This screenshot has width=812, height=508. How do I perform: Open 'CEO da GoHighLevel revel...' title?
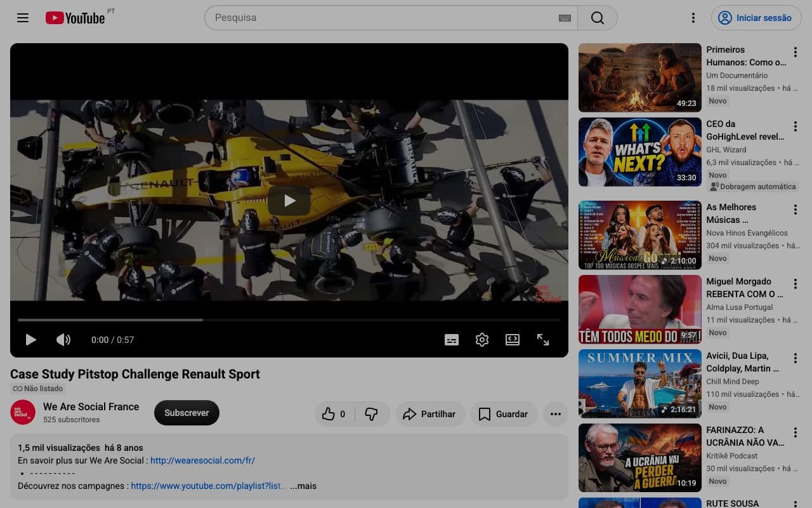click(x=745, y=130)
